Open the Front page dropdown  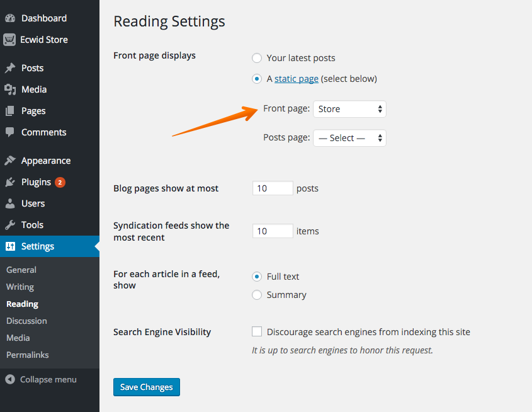[349, 109]
